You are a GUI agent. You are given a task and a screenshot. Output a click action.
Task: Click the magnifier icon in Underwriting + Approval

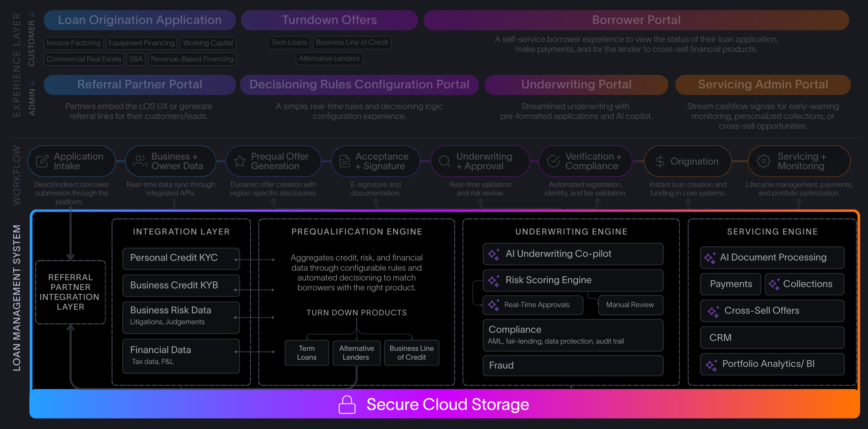445,161
